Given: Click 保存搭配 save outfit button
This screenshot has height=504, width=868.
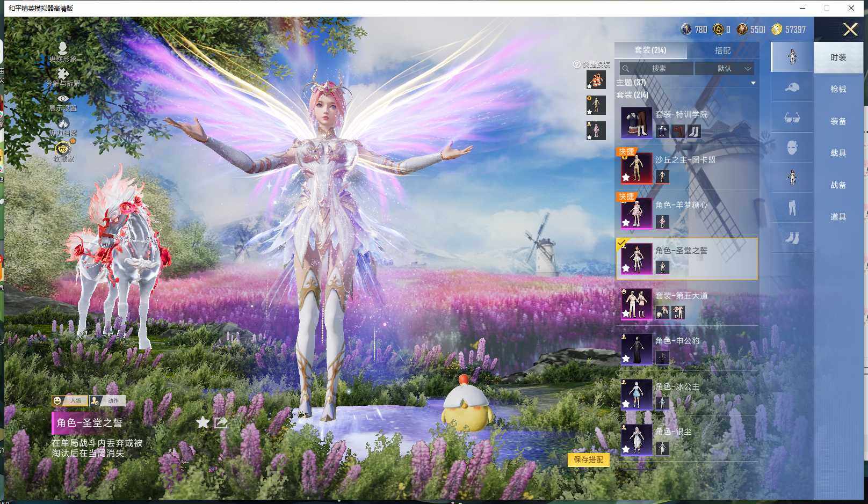Looking at the screenshot, I should click(x=588, y=459).
